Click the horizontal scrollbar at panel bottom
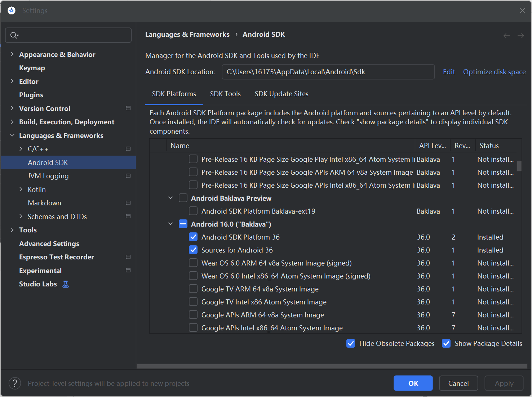 pyautogui.click(x=332, y=366)
